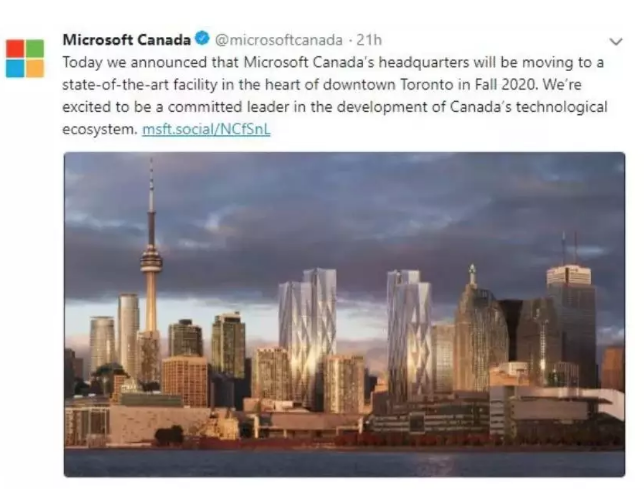Click the green square of the Microsoft logo

(x=35, y=50)
